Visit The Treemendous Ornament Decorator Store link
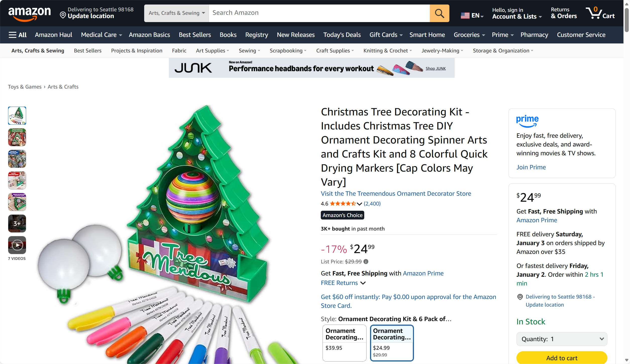Image resolution: width=630 pixels, height=364 pixels. (396, 193)
